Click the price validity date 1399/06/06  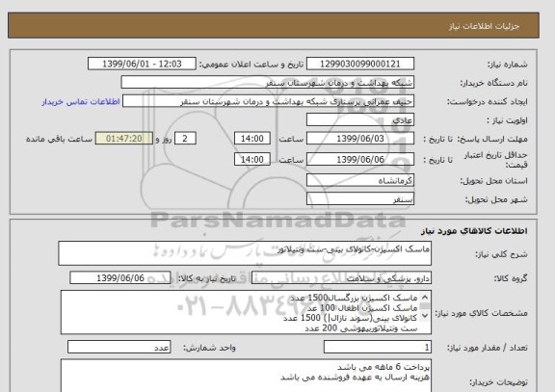pyautogui.click(x=360, y=160)
